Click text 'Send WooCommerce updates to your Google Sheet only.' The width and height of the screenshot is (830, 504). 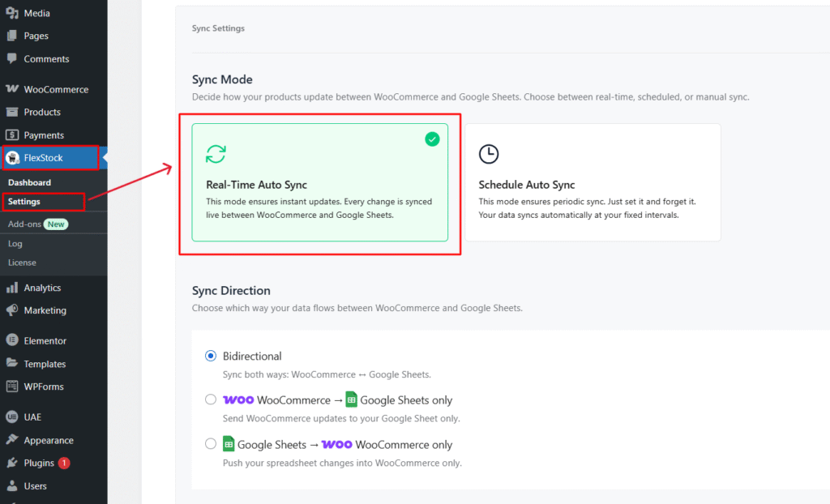coord(341,419)
